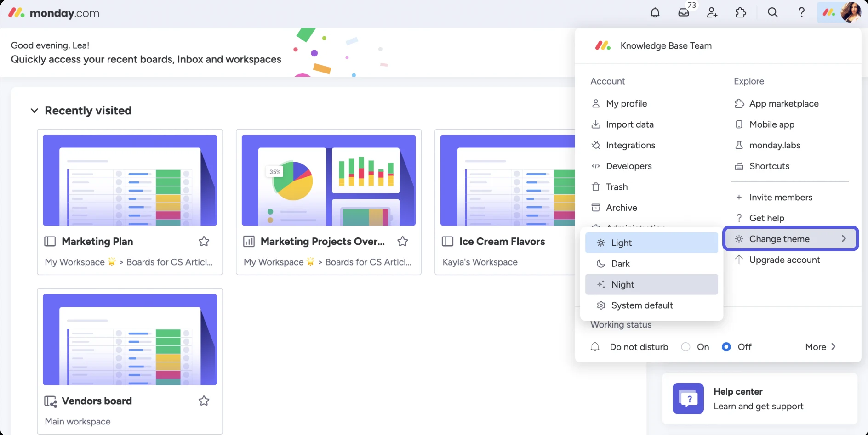Open App marketplace

pyautogui.click(x=777, y=103)
